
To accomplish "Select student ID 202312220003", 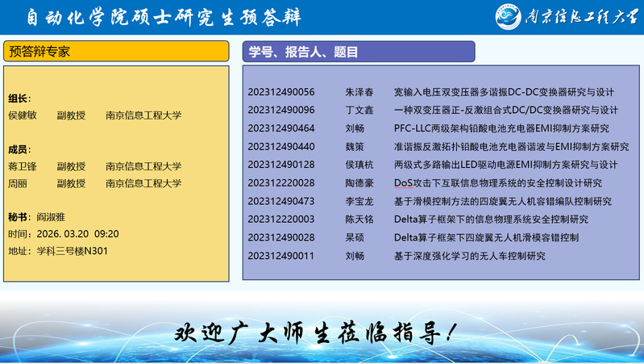I will pos(281,220).
